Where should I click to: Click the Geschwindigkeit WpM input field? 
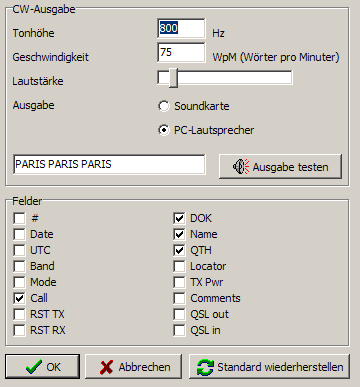(x=181, y=52)
